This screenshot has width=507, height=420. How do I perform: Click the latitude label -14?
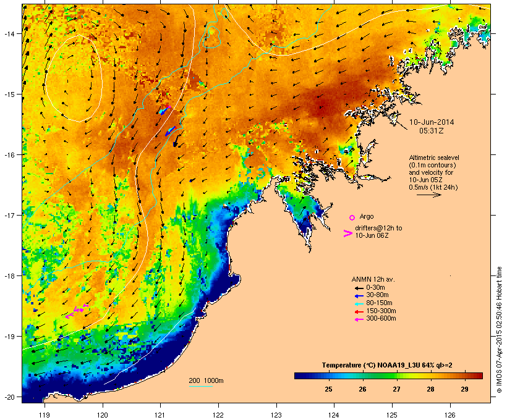pyautogui.click(x=9, y=33)
